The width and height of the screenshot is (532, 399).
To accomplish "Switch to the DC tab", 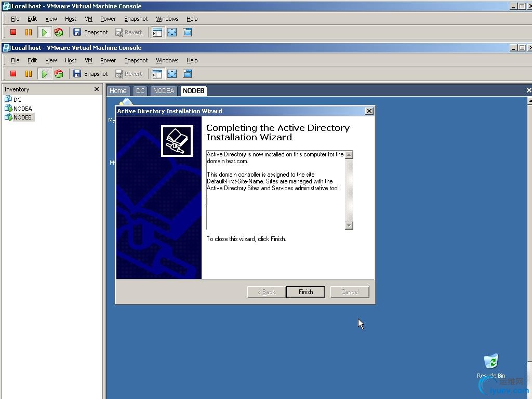I will (140, 91).
